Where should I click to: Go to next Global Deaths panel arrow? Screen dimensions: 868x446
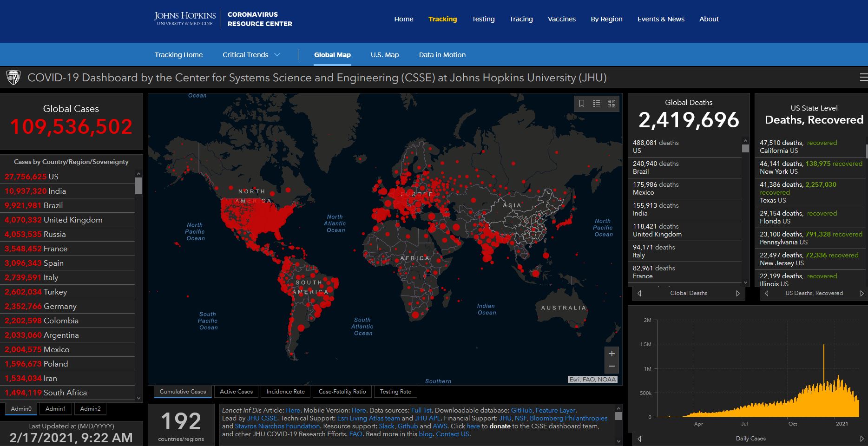tap(737, 293)
